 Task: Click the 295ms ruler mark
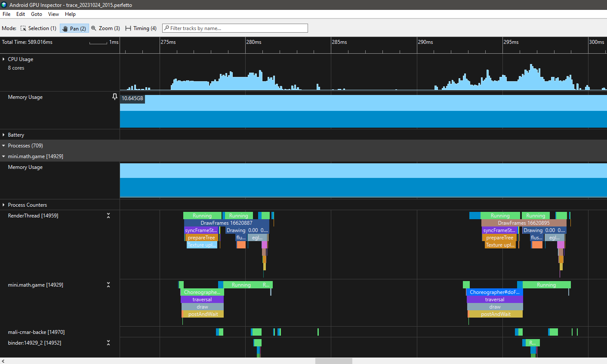(511, 42)
